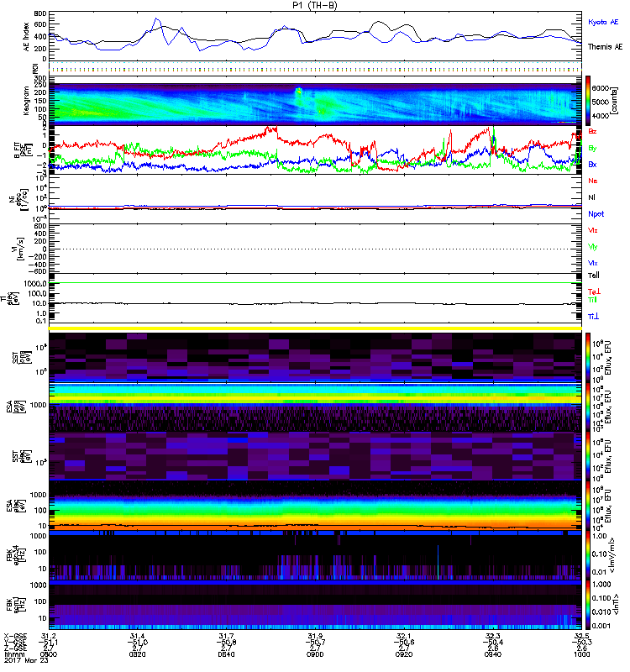Click the Ti⊥ blue legend label
The image size is (630, 672).
point(593,317)
